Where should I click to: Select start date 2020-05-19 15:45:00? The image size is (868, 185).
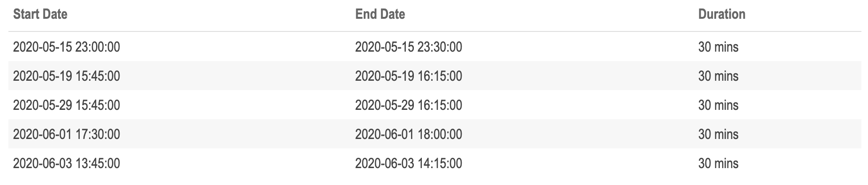tap(67, 76)
